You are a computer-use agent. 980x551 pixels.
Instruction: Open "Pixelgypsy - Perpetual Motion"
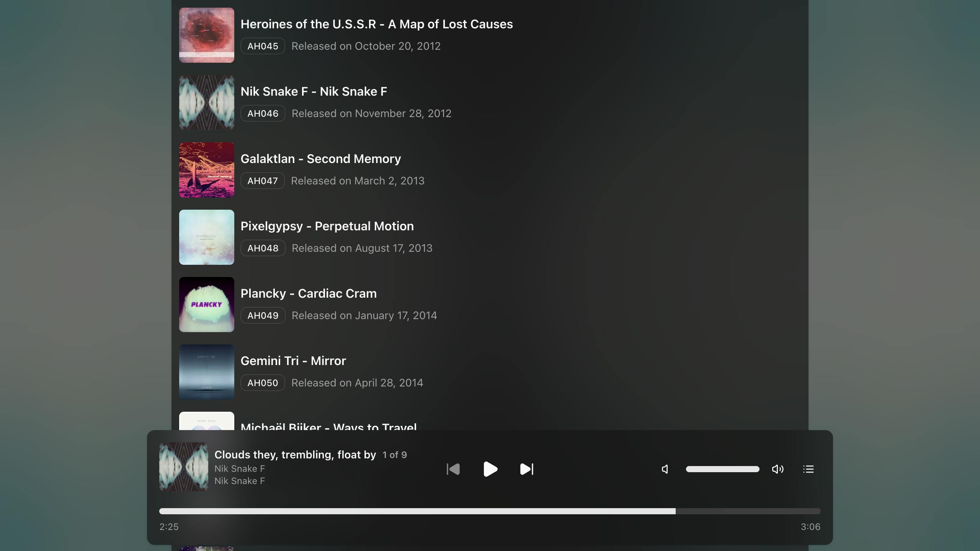[x=327, y=226]
